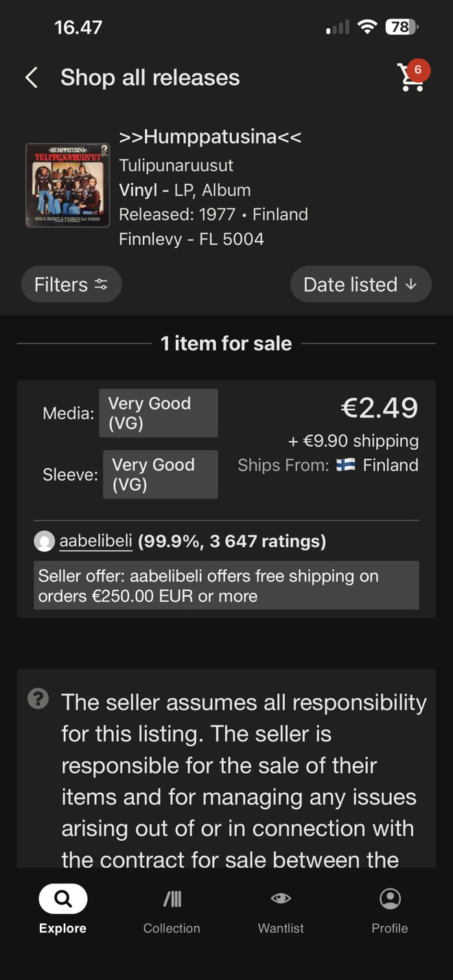Tap the Finland flag icon
The width and height of the screenshot is (453, 980).
pos(345,465)
